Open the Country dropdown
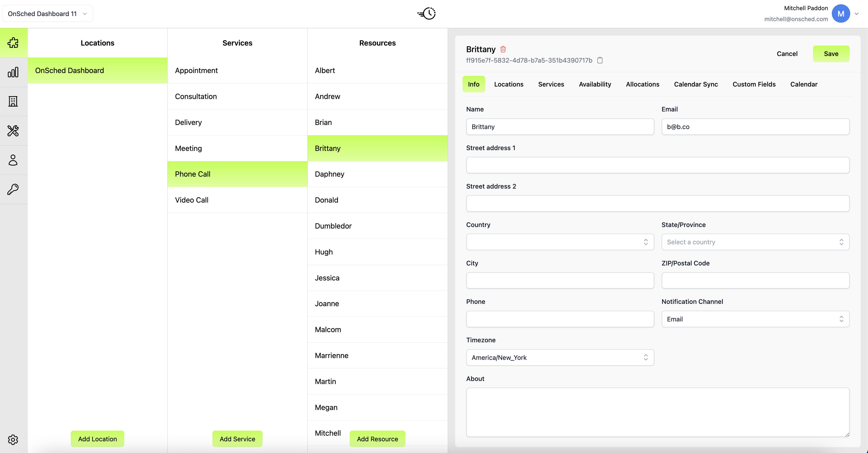Viewport: 868px width, 453px height. click(560, 242)
